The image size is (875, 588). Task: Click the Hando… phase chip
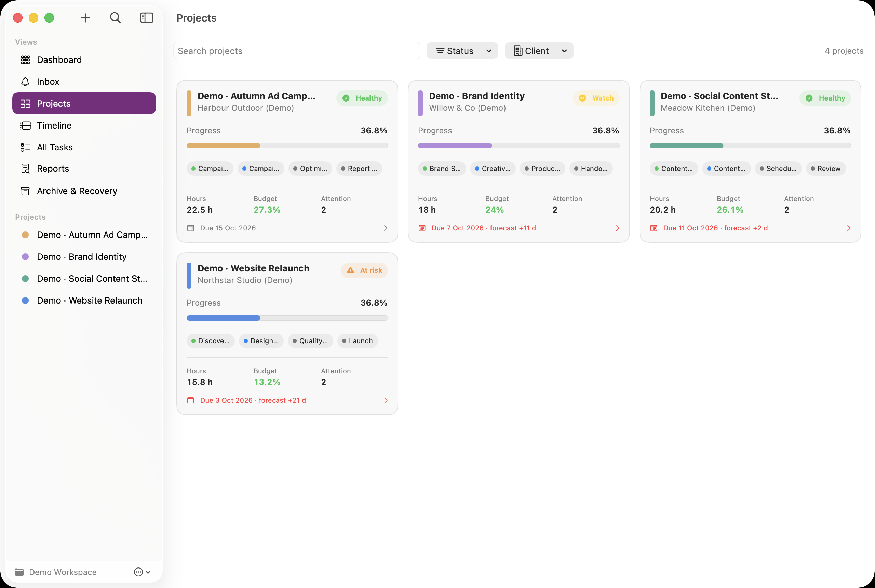coord(591,169)
